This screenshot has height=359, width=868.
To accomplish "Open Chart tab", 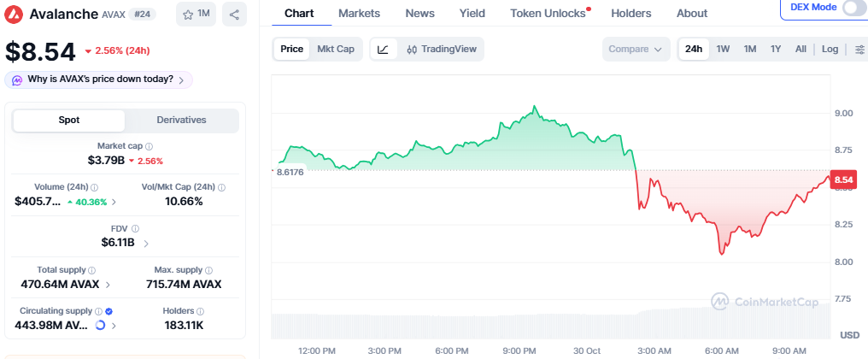I will pos(299,14).
